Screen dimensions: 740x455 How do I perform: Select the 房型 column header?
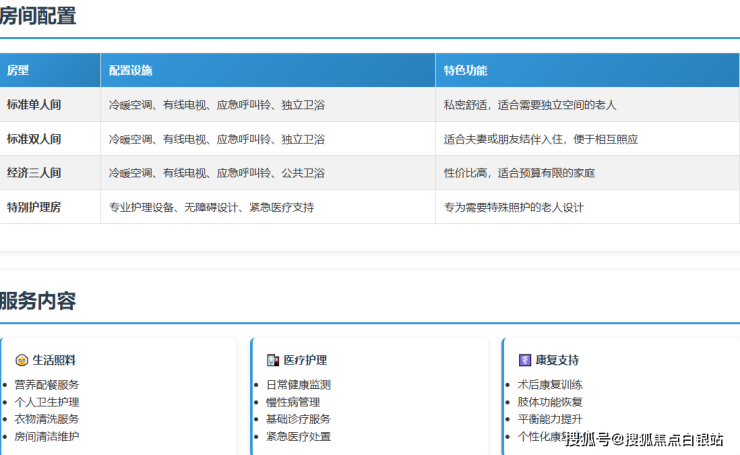tap(18, 71)
